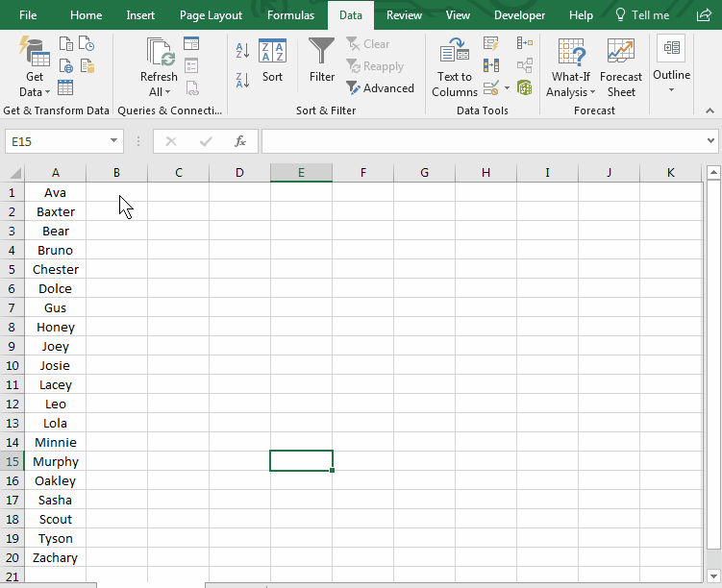
Task: Click the Relationships icon
Action: click(525, 65)
